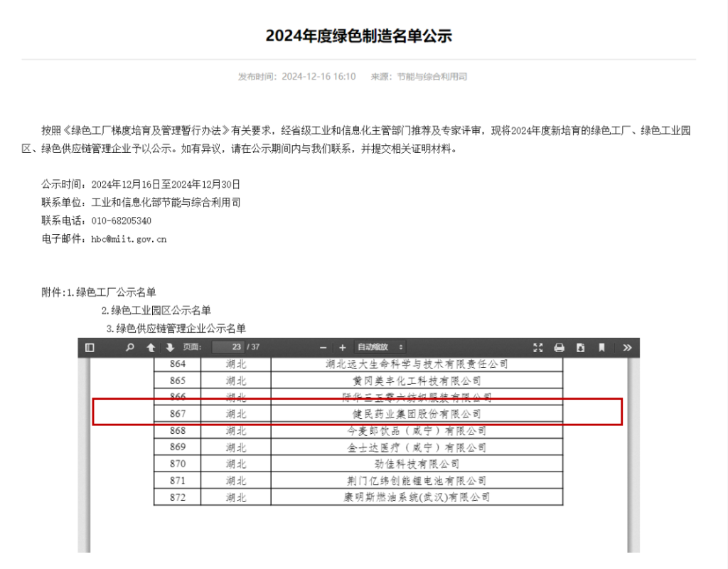This screenshot has width=728, height=569.
Task: Click row 867 健民药业集团股份有限公司
Action: [358, 413]
